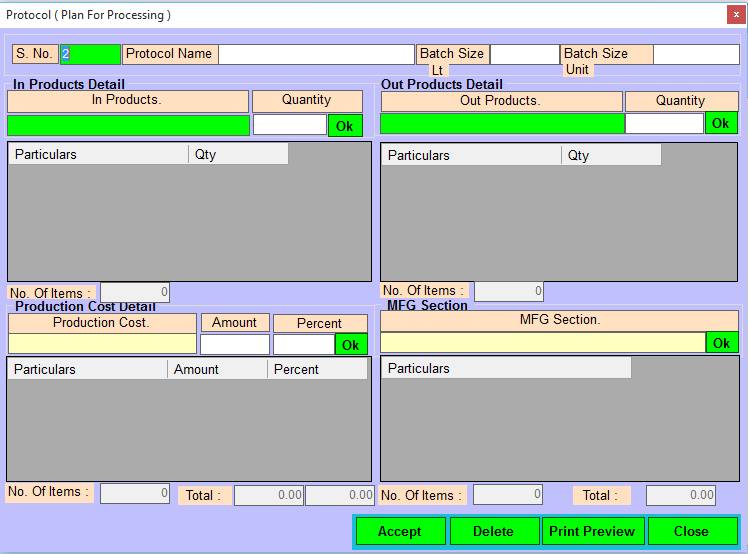Close the Protocol window with X
This screenshot has height=554, width=748.
pyautogui.click(x=736, y=14)
